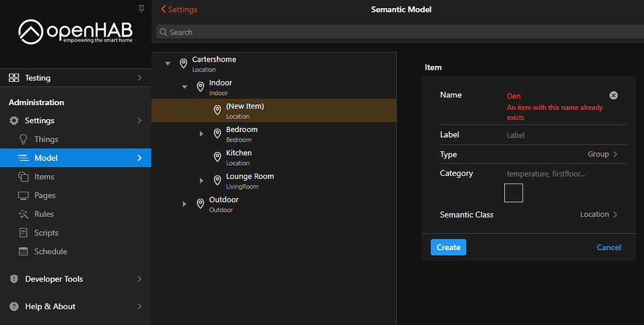This screenshot has height=325, width=644.
Task: Click the category icon preview box
Action: [x=513, y=193]
